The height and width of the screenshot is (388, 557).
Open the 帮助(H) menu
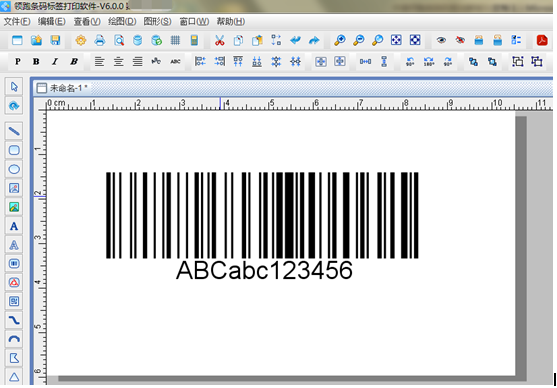pos(231,22)
